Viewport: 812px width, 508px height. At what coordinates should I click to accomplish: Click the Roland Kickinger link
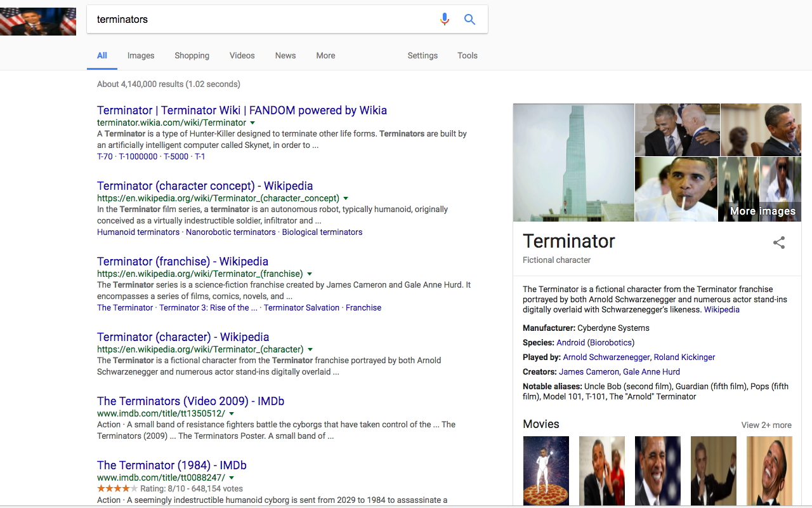point(684,358)
